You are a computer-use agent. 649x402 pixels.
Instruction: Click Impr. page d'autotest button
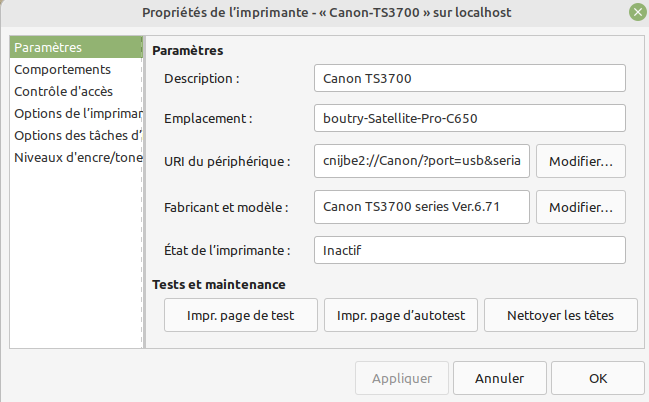(x=401, y=315)
